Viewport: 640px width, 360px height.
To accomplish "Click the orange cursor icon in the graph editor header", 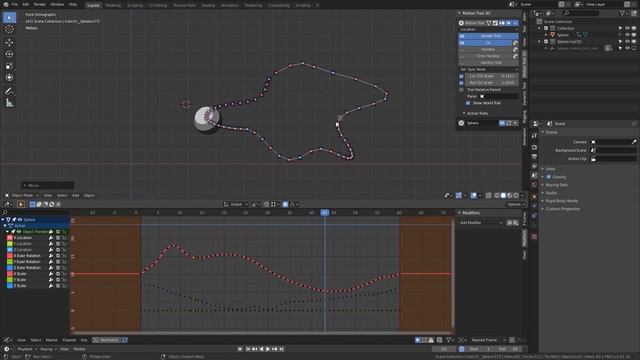I will click(x=21, y=204).
